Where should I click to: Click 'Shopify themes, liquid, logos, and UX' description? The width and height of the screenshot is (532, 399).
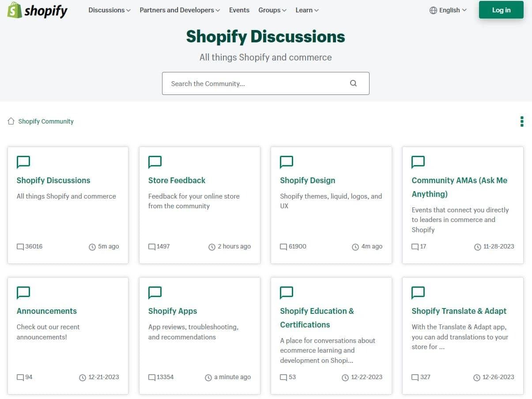coord(331,201)
